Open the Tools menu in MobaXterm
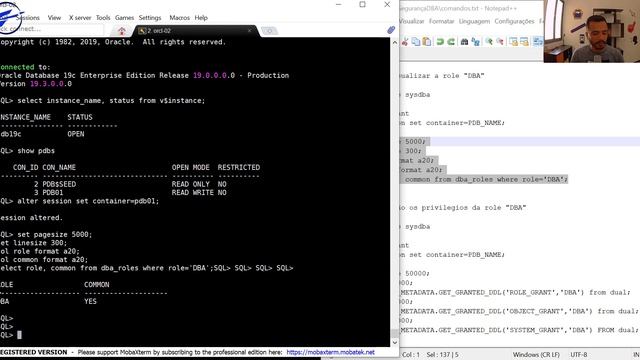Viewport: 640px width, 360px height. 103,18
